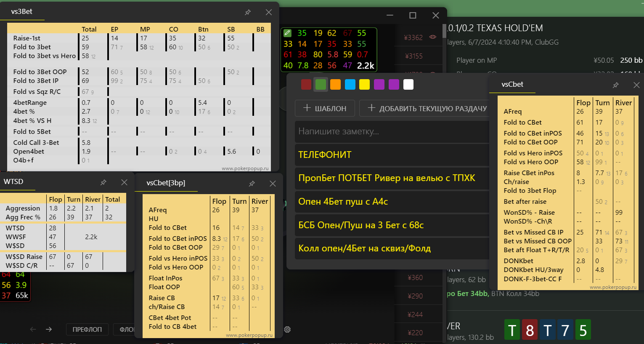The image size is (644, 344).
Task: Select the Опен 4Бет пуш с A4c note
Action: 392,202
